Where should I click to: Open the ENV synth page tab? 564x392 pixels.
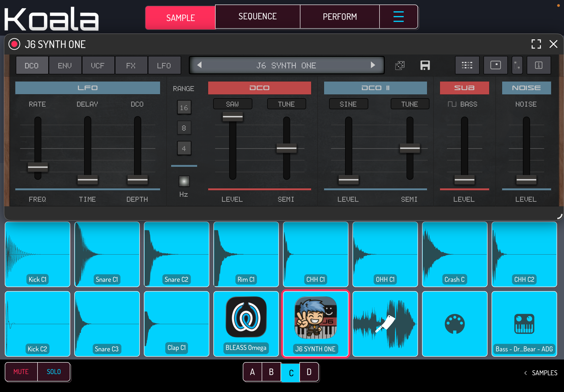65,65
